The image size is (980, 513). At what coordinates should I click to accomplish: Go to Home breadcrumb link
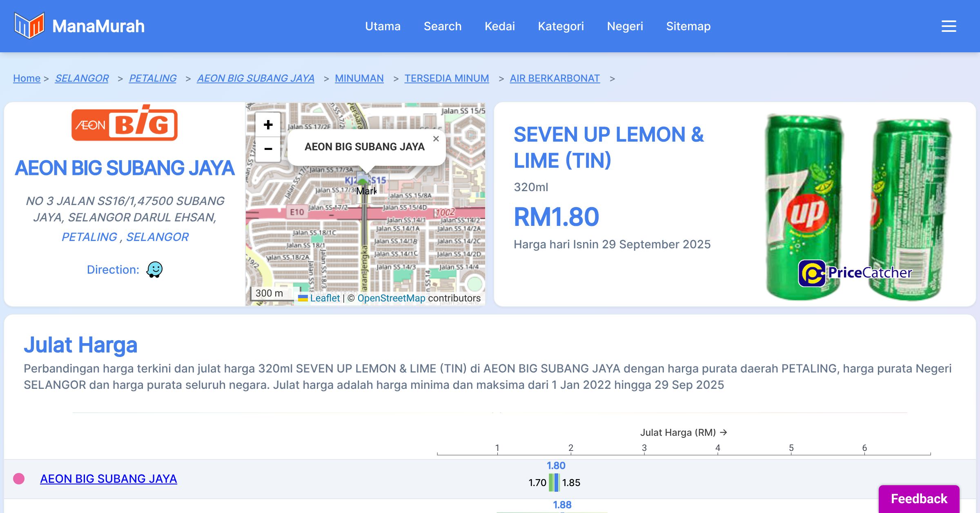coord(27,78)
